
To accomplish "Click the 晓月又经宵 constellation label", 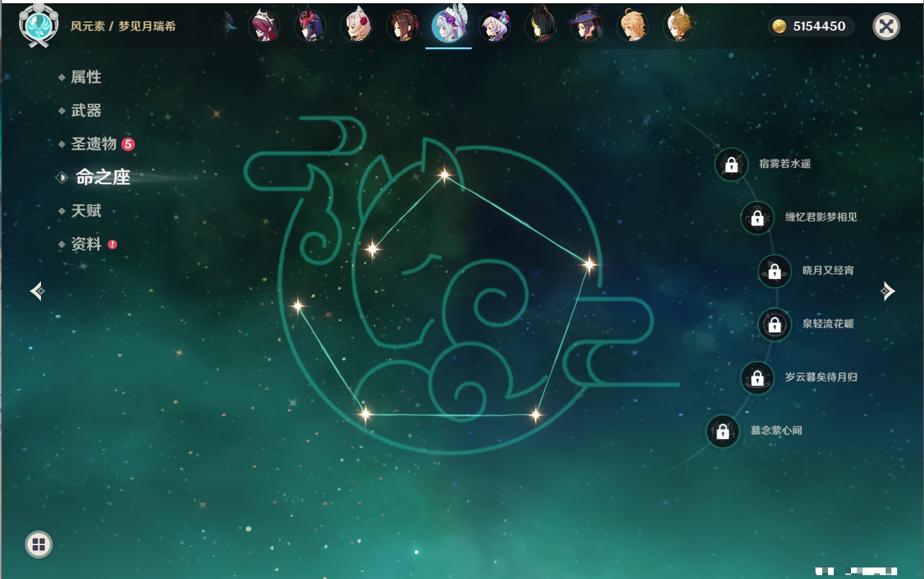I will (828, 270).
